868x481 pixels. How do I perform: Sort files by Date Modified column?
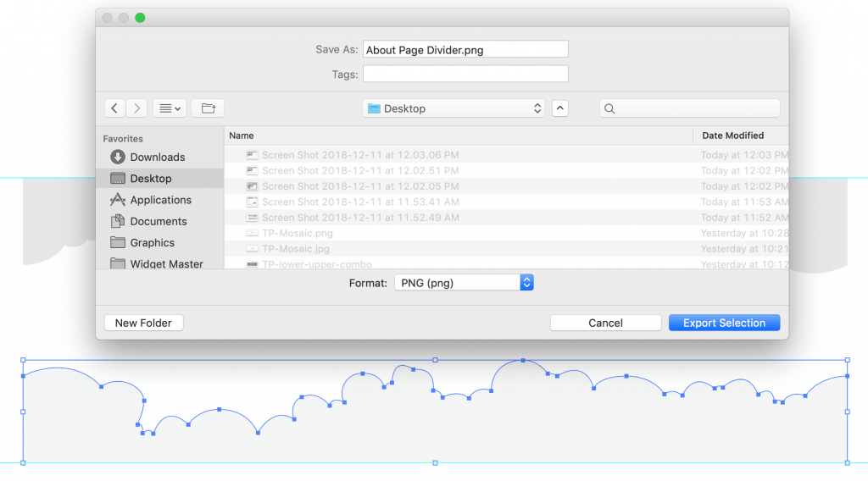732,135
